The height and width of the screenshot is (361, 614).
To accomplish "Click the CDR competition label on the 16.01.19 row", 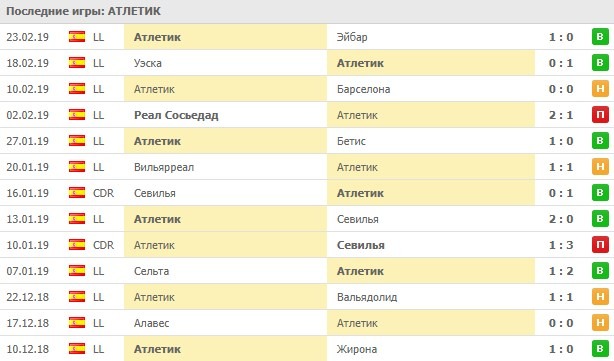I will [103, 193].
